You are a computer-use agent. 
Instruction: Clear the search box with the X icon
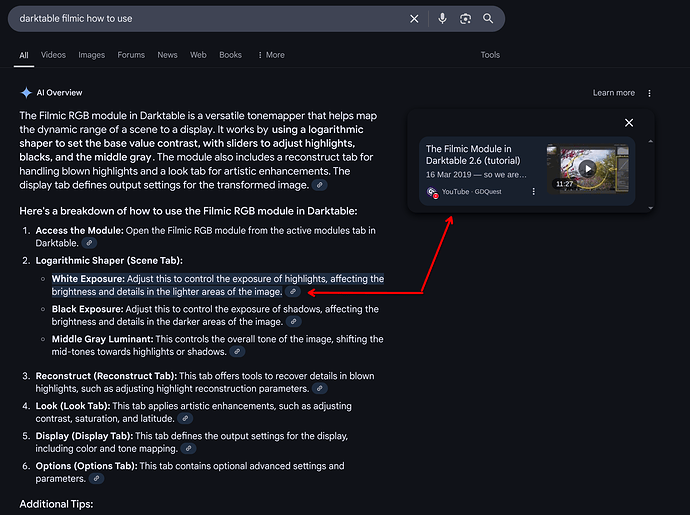414,18
